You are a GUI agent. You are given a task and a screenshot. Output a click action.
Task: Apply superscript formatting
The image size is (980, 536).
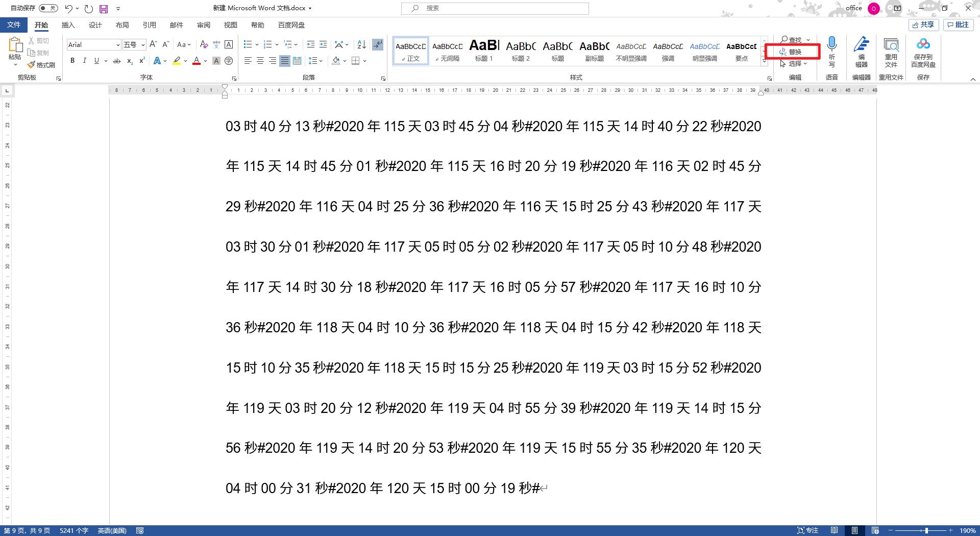point(142,61)
